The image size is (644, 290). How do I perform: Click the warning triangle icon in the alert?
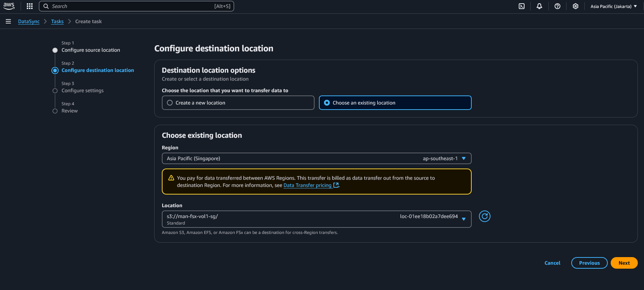(x=171, y=178)
